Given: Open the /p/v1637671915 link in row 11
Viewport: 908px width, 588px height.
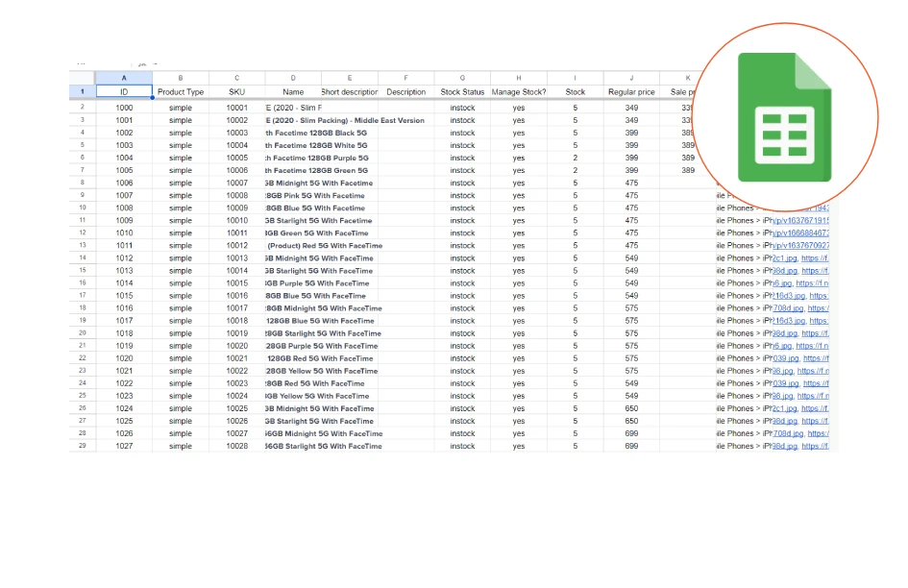Looking at the screenshot, I should click(x=801, y=221).
